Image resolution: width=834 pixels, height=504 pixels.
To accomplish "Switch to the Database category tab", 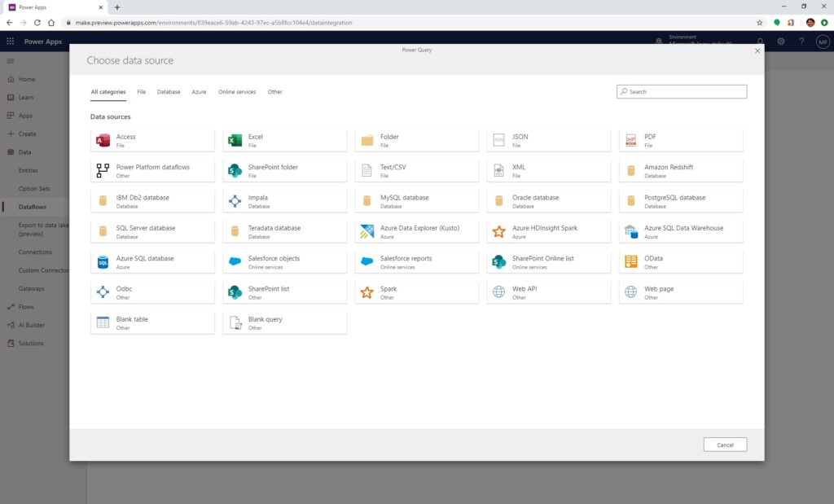I will (x=169, y=92).
